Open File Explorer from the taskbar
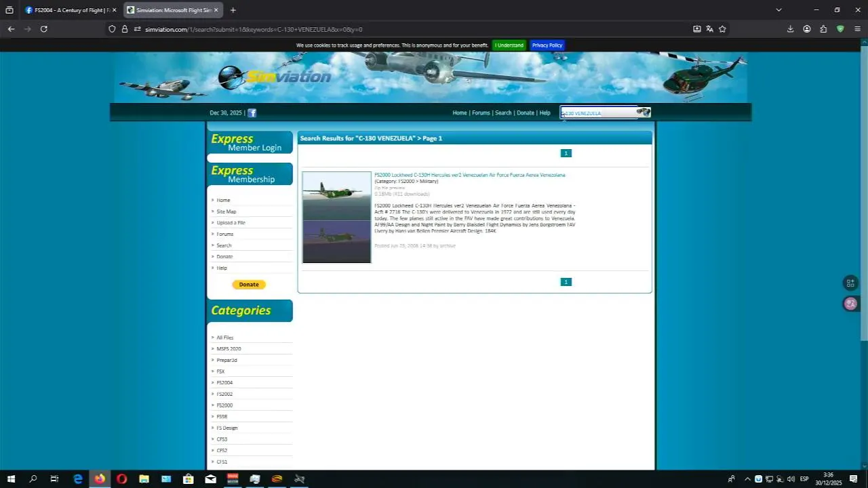 [x=144, y=479]
